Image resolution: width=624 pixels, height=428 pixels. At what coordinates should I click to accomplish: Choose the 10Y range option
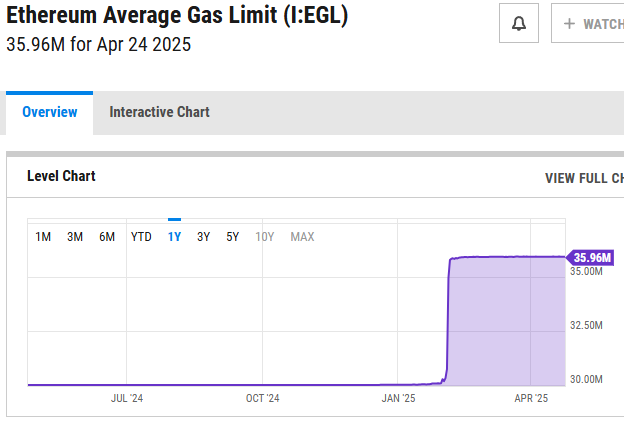coord(265,237)
